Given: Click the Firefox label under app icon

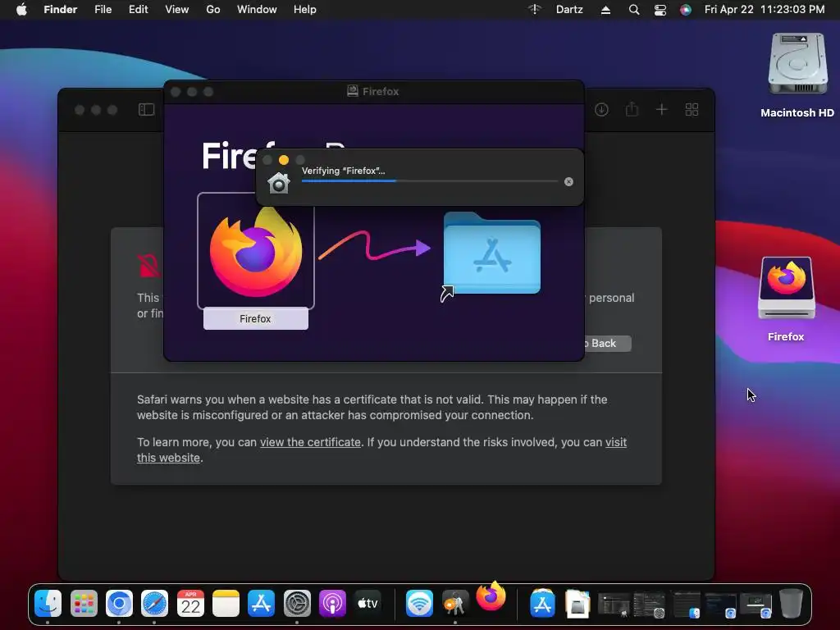Looking at the screenshot, I should point(256,319).
